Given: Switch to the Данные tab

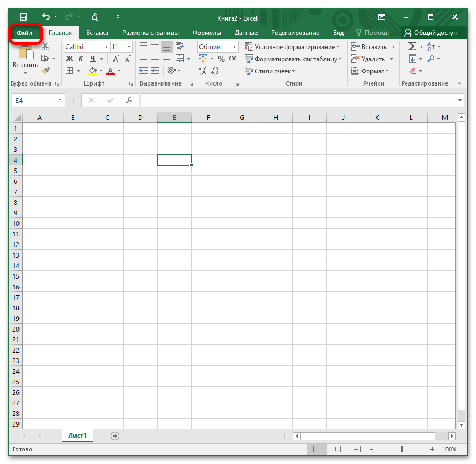Looking at the screenshot, I should pos(246,33).
